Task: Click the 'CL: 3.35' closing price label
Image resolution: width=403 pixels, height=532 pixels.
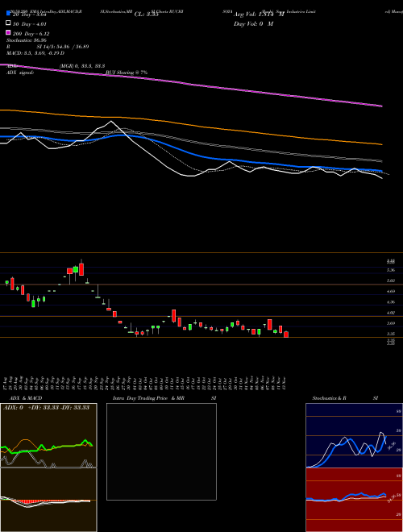Action: coord(146,15)
